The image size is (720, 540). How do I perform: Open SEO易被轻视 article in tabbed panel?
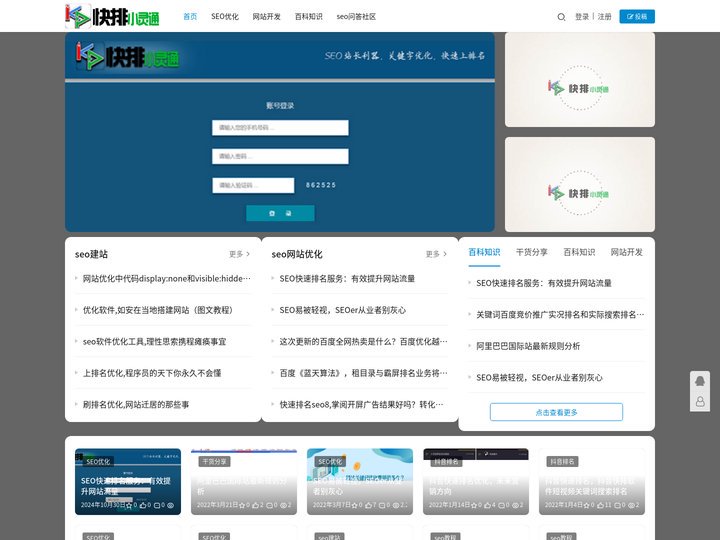coord(540,377)
